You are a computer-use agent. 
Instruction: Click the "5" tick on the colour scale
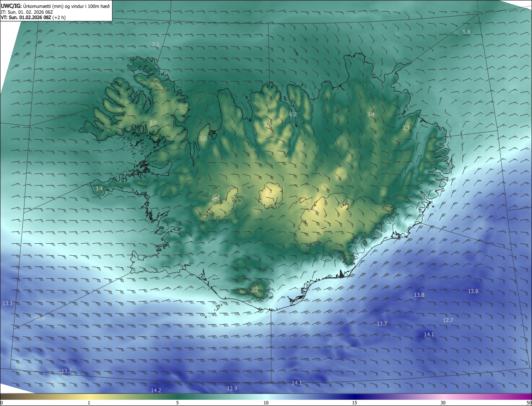pos(177,403)
